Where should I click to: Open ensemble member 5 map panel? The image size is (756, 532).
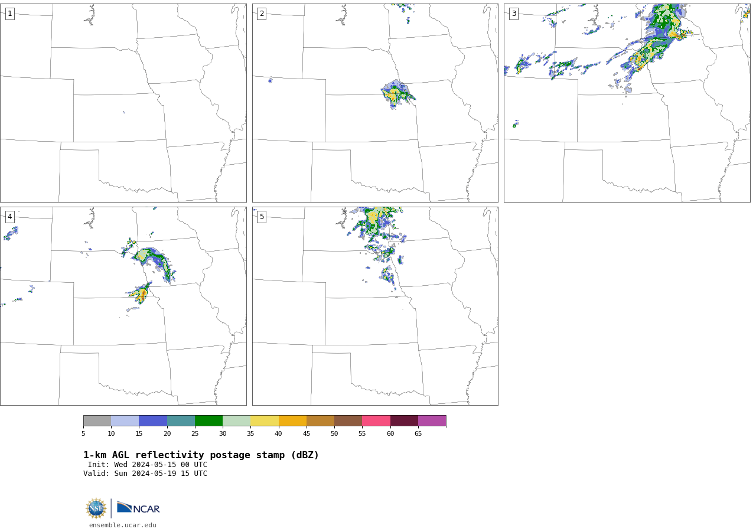375,306
